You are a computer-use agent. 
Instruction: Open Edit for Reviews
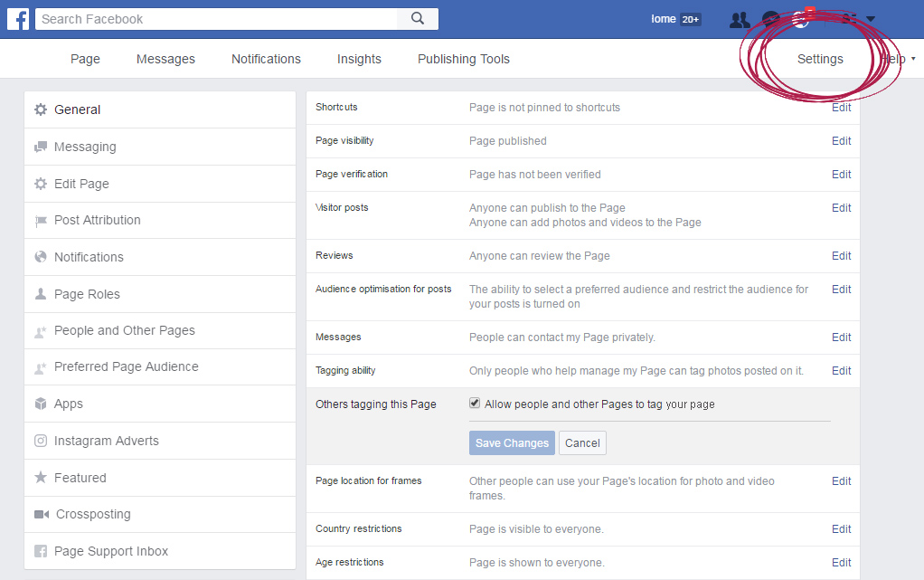(x=842, y=256)
